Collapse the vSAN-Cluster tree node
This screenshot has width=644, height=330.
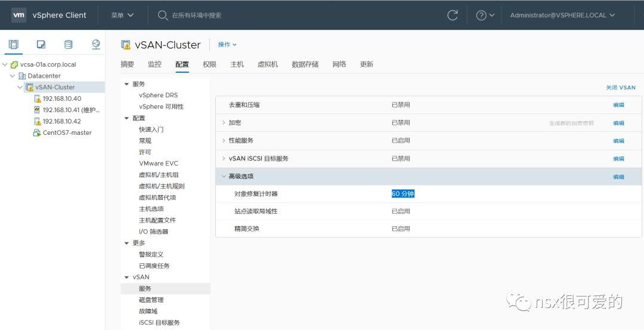coord(20,87)
